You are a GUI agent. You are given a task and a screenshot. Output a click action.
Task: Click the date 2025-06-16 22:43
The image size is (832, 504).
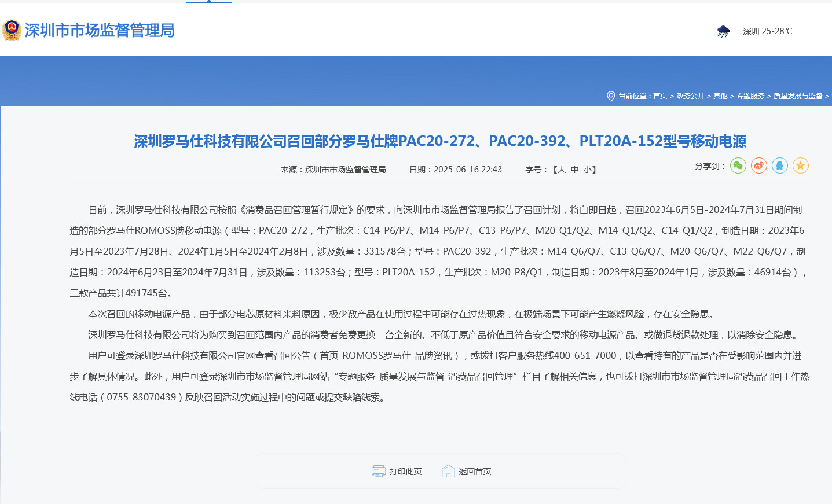(468, 170)
